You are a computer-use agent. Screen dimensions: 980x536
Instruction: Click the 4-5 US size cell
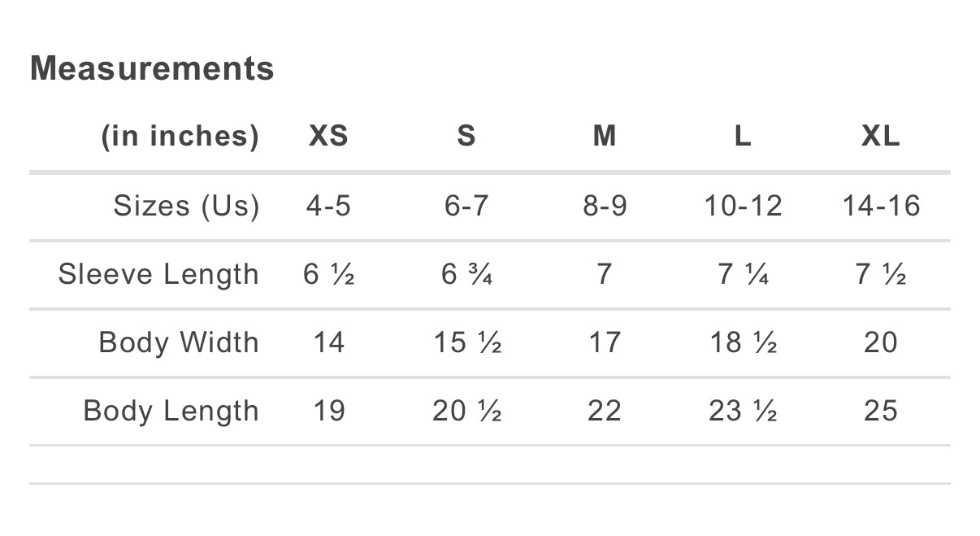(328, 206)
